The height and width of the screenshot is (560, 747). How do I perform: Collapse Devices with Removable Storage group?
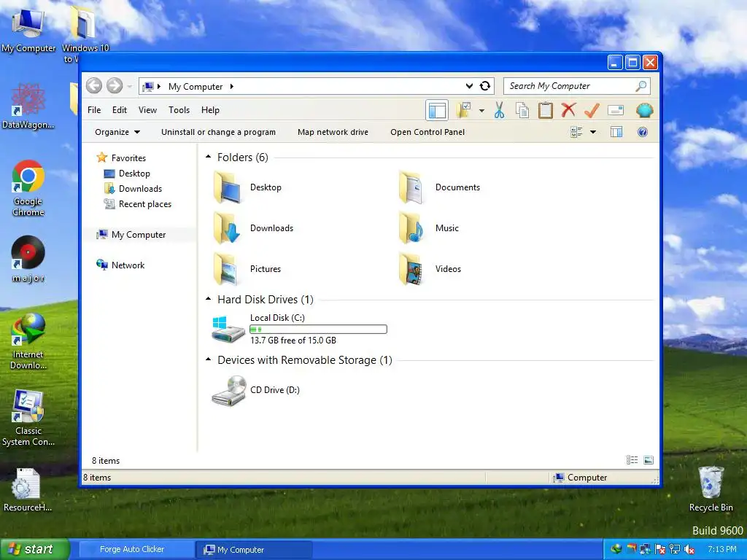(208, 359)
